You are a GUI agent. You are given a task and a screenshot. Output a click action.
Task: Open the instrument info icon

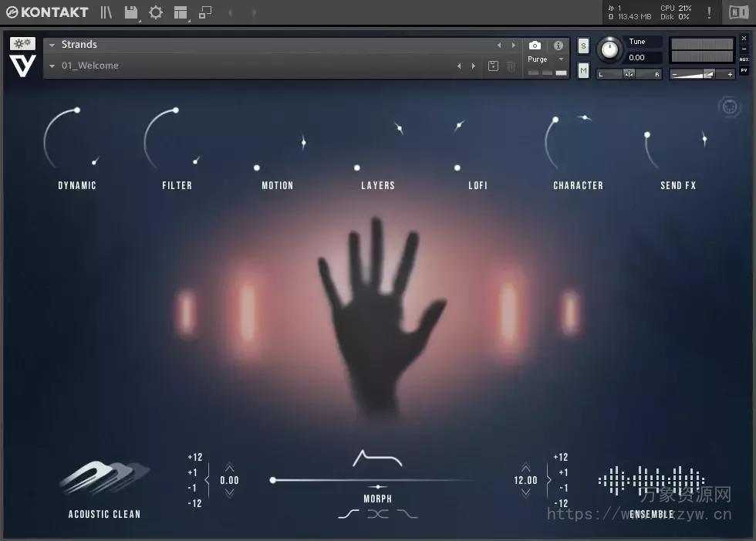[x=559, y=45]
